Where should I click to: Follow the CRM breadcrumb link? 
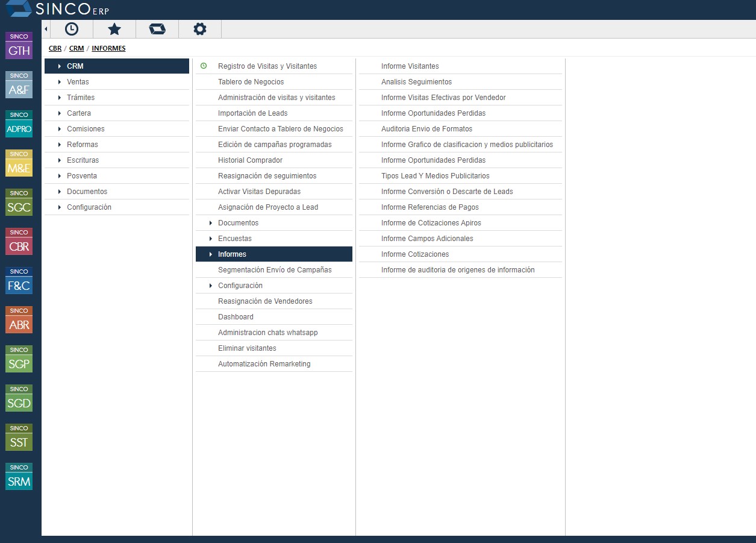coord(77,48)
